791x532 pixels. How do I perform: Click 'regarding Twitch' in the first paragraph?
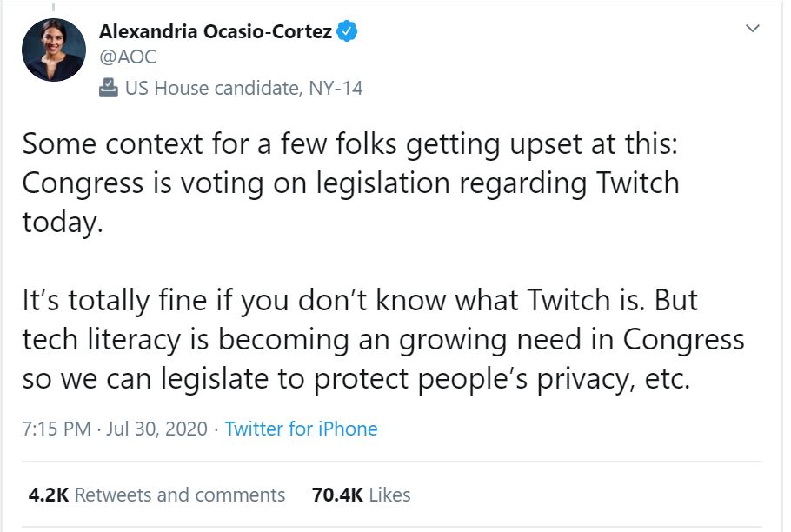click(x=570, y=183)
